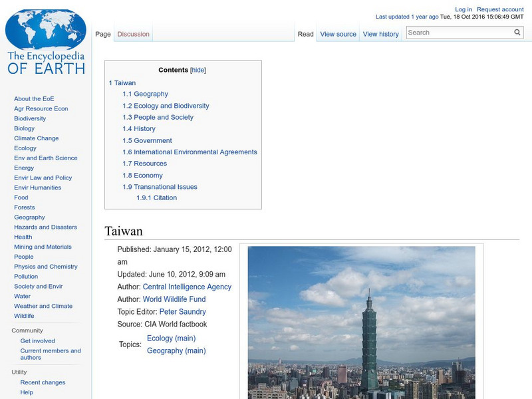Screen dimensions: 532x399
Task: Open the Request account link
Action: [x=500, y=9]
